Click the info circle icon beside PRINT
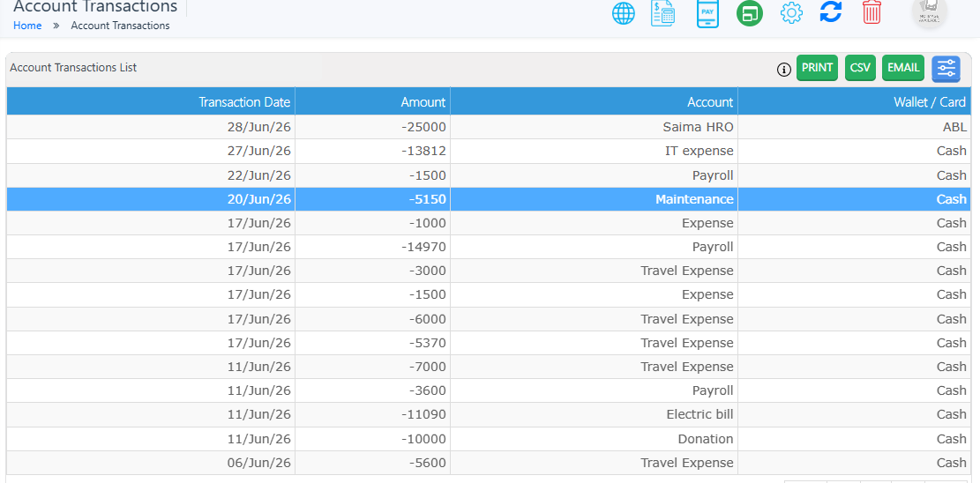 click(784, 70)
